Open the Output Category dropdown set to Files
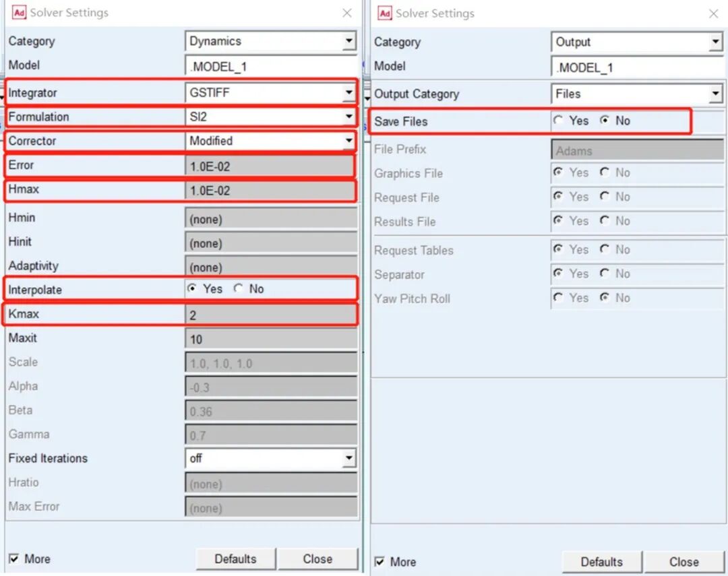This screenshot has width=728, height=576. pyautogui.click(x=637, y=94)
